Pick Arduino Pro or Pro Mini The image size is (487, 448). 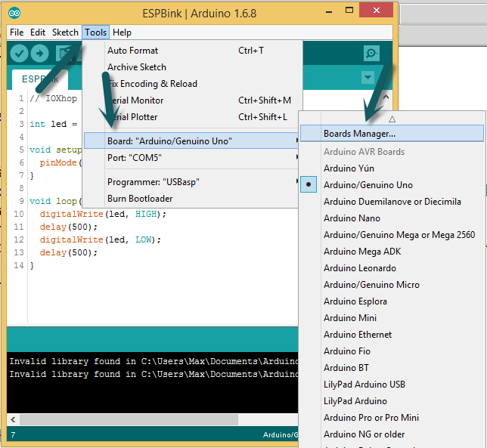tap(392, 418)
